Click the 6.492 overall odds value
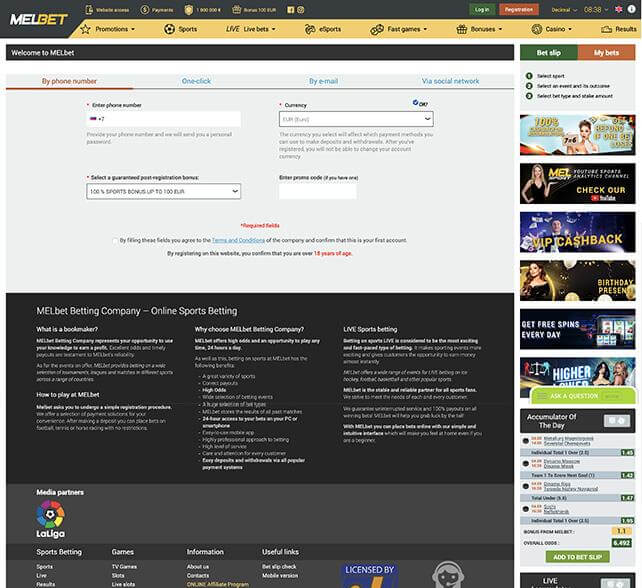 pos(621,543)
